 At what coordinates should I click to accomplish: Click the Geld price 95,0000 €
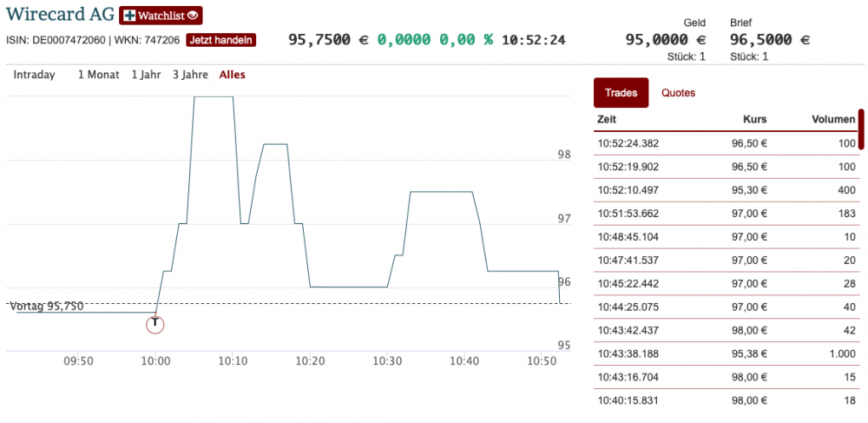click(x=666, y=40)
